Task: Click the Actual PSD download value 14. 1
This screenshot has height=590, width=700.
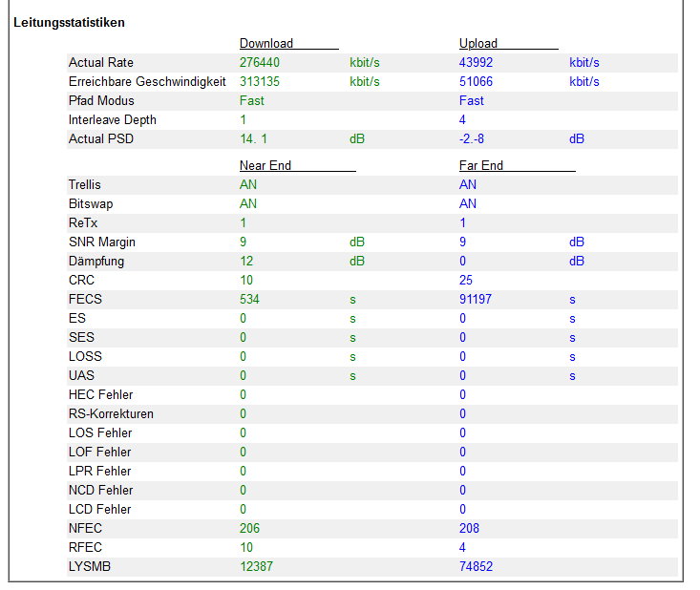Action: (254, 138)
